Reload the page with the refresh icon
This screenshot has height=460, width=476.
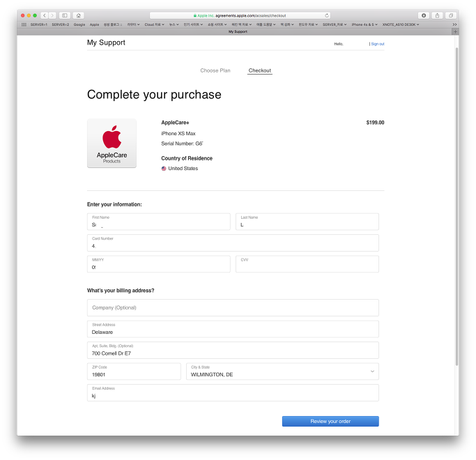pyautogui.click(x=327, y=15)
